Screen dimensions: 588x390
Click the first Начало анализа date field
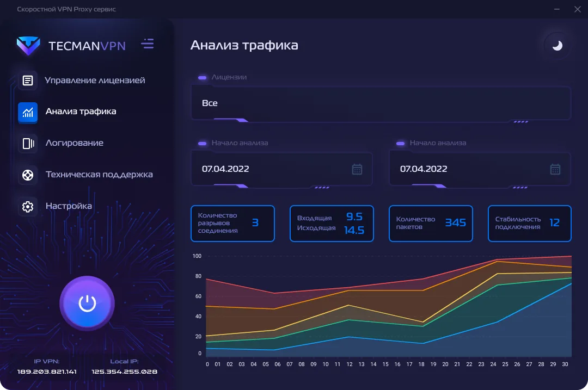point(281,169)
